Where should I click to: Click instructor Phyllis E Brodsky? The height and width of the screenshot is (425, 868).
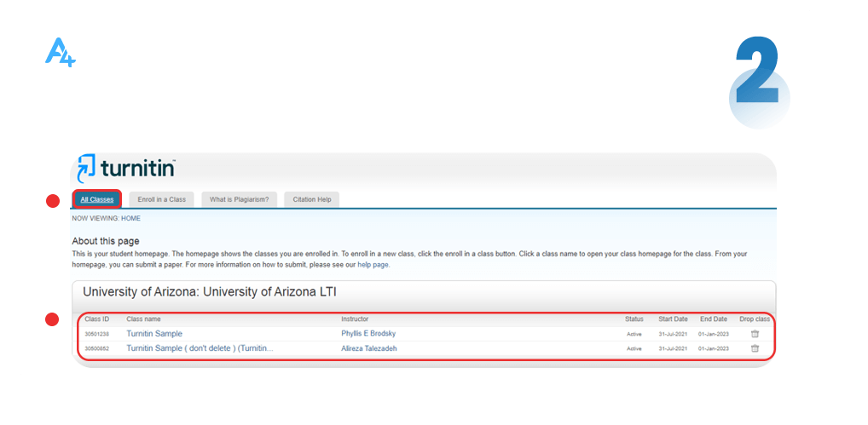coord(368,334)
